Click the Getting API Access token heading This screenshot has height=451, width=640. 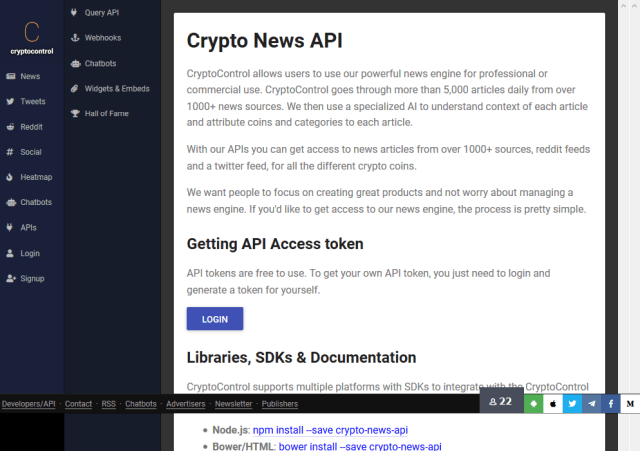(275, 244)
